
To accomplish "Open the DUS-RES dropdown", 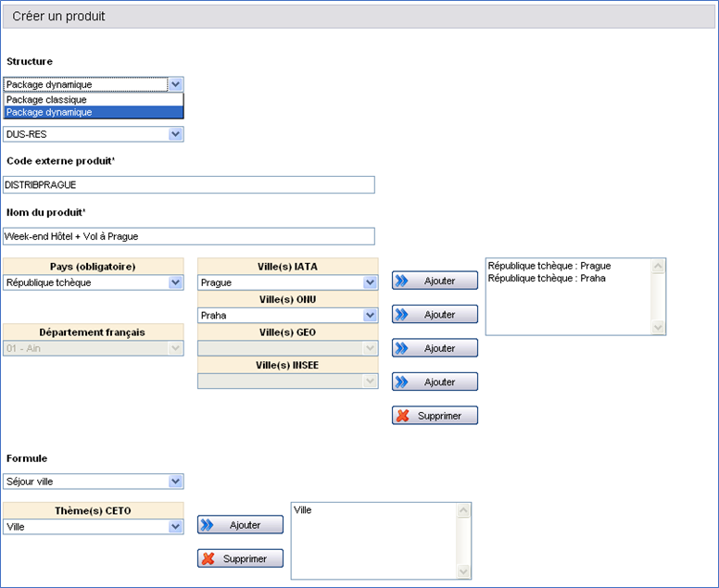I will pyautogui.click(x=176, y=134).
